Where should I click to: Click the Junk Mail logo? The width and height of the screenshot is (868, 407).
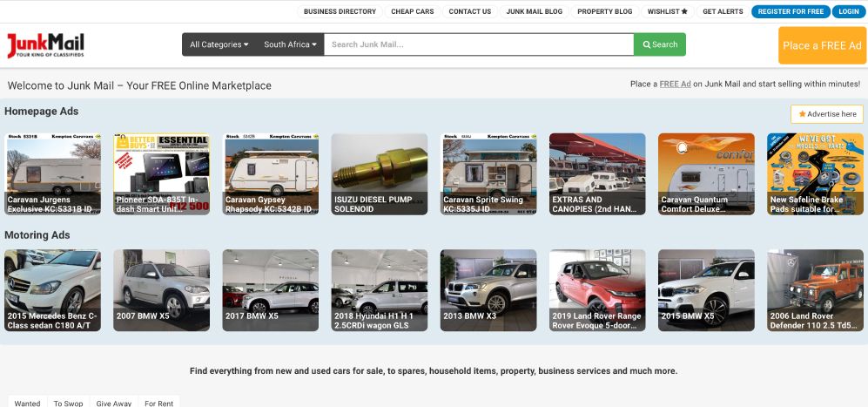point(45,45)
